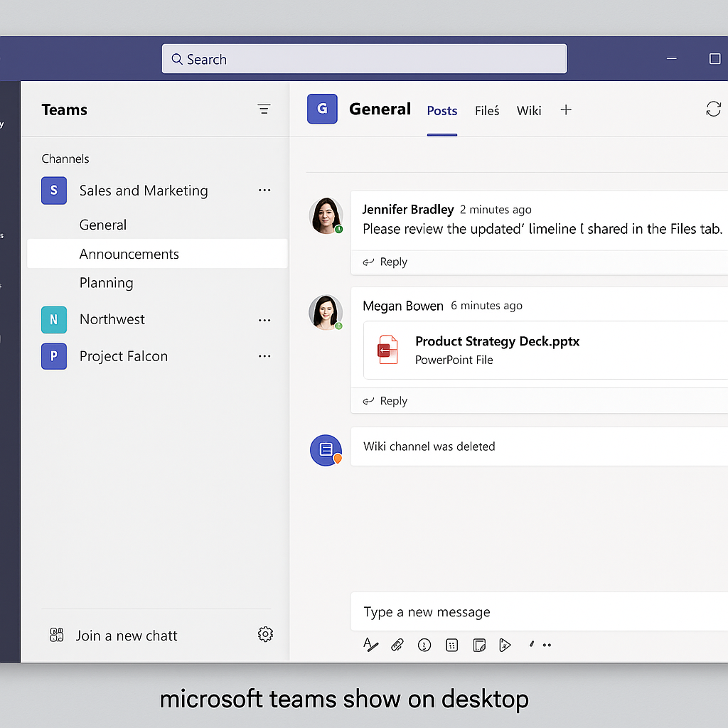Click the PowerPoint file icon
This screenshot has height=728, width=728.
387,350
